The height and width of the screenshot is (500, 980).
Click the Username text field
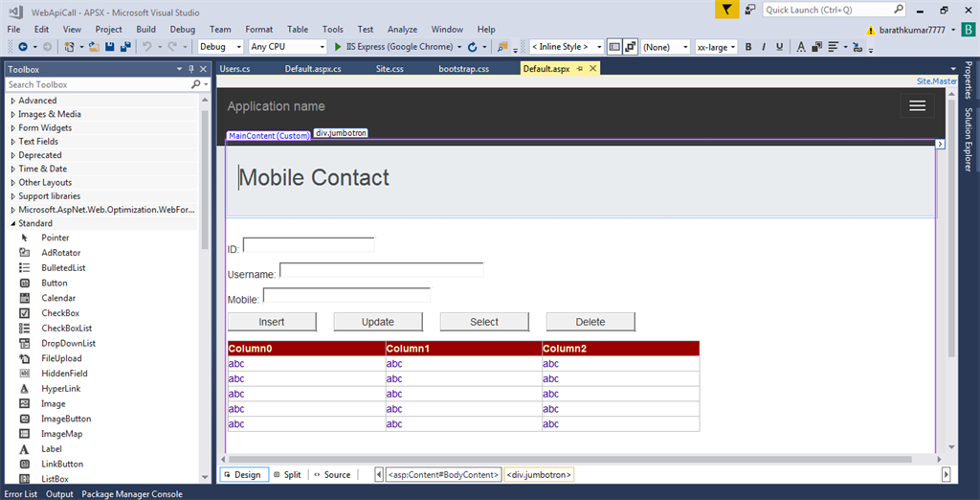pos(381,270)
